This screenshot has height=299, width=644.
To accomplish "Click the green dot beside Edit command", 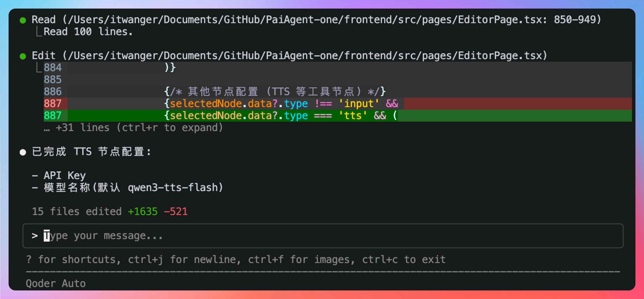I will pos(23,56).
